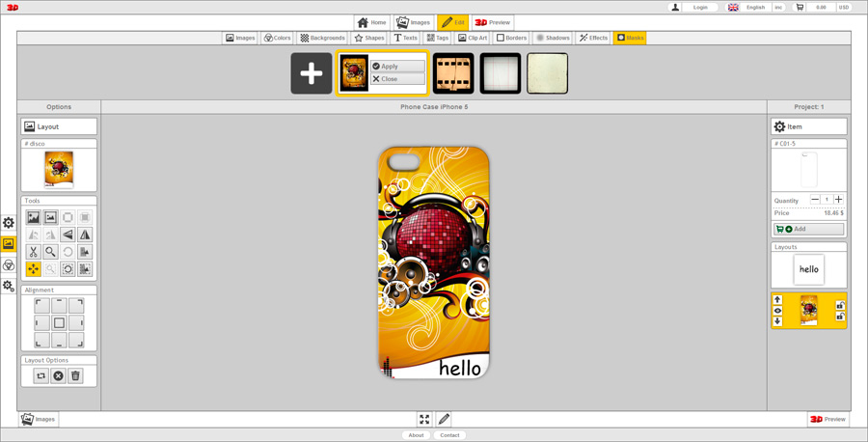Click the 'inc' tax option selector

pos(778,7)
